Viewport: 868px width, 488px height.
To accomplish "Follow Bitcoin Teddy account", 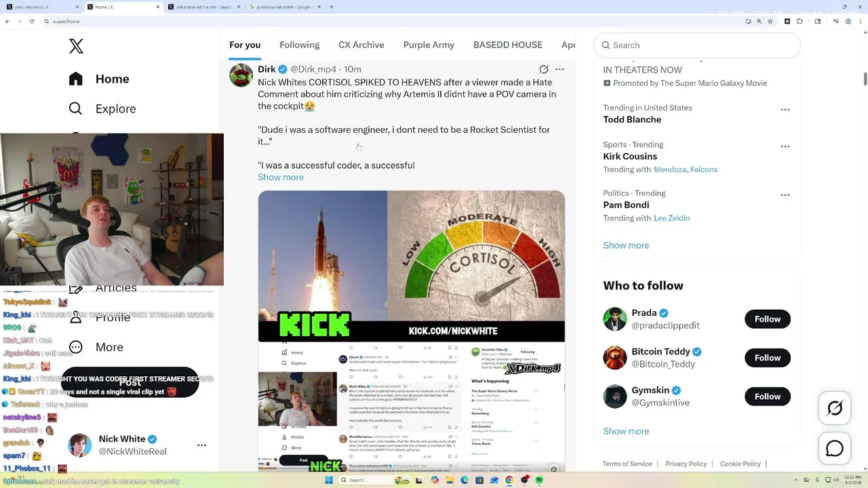I will tap(768, 358).
